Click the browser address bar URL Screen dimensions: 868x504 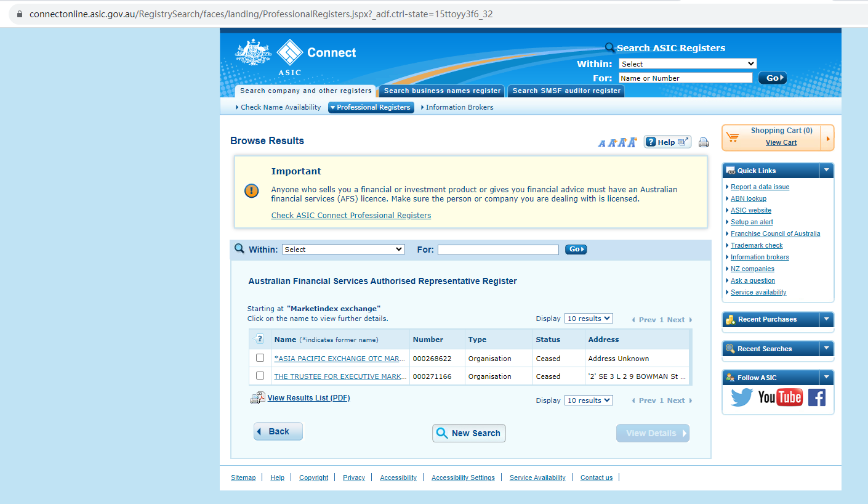coord(261,14)
